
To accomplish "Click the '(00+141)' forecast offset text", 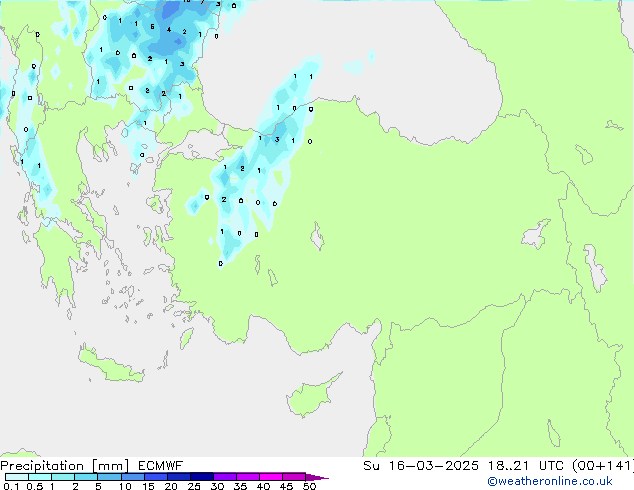I will [x=603, y=466].
